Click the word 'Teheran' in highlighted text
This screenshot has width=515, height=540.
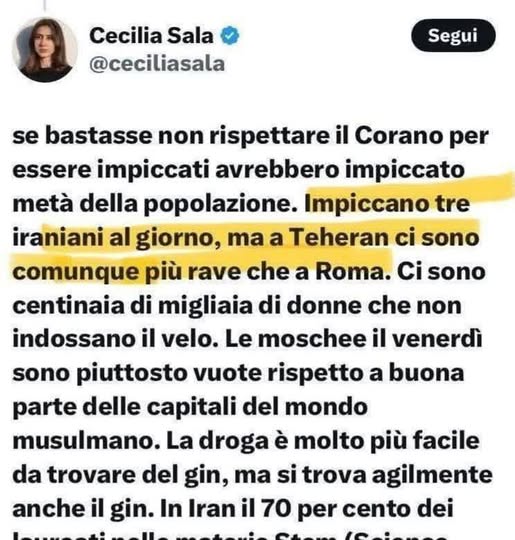click(x=339, y=238)
